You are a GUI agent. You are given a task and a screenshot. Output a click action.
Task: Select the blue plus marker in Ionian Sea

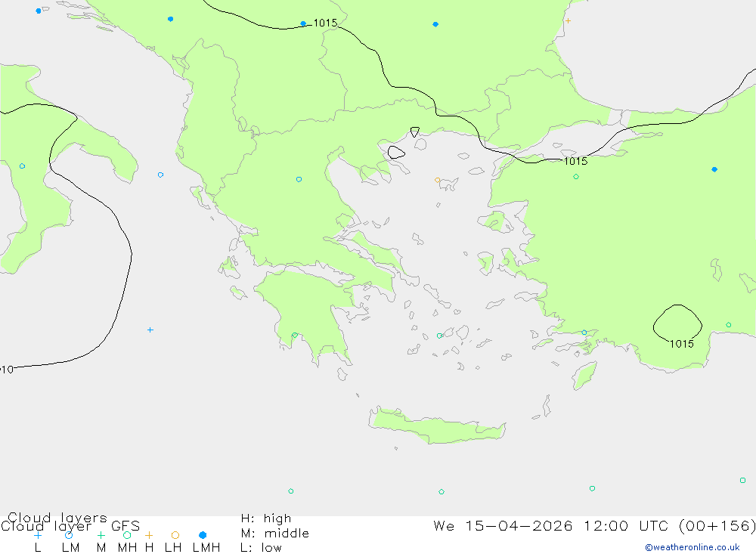[150, 330]
